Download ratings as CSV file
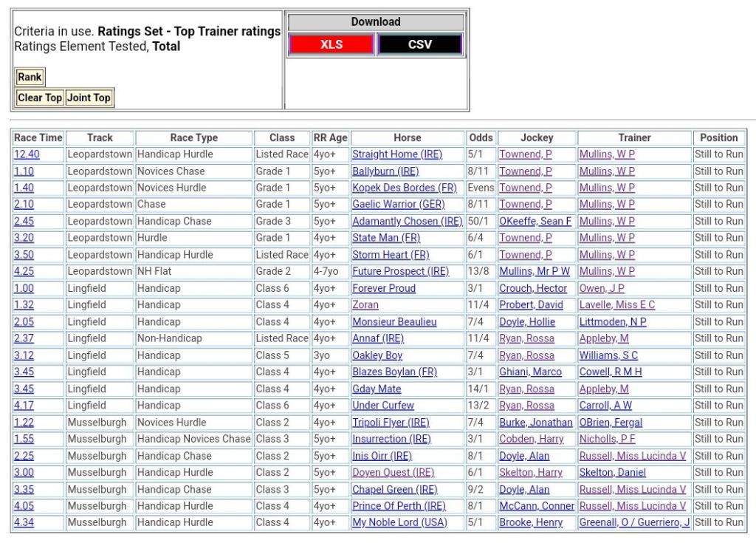 coord(419,44)
